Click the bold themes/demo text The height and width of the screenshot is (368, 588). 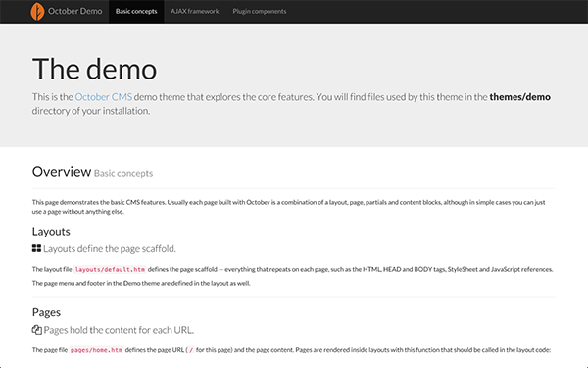[x=519, y=97]
